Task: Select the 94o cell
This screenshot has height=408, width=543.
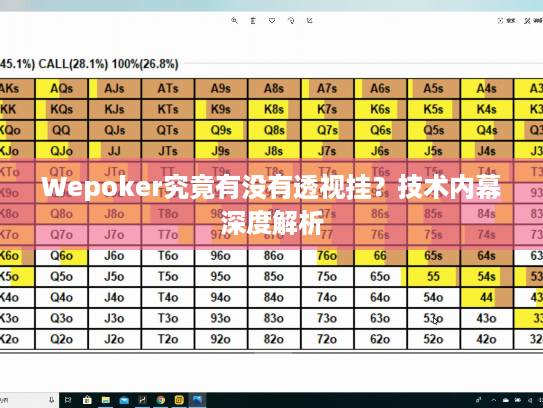Action: 221,298
